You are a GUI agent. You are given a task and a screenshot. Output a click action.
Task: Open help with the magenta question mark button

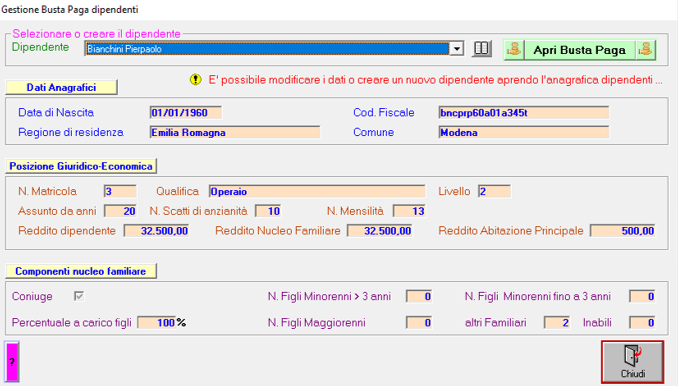(12, 362)
